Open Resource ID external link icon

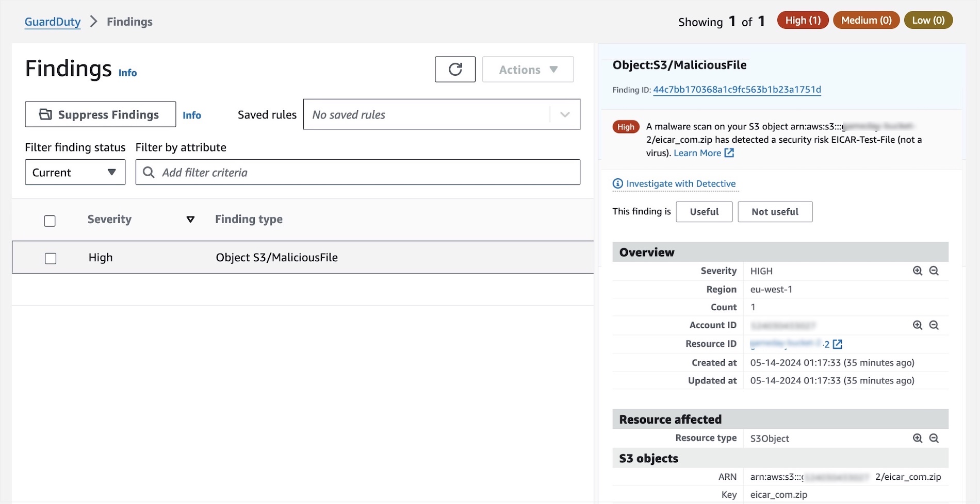coord(838,344)
